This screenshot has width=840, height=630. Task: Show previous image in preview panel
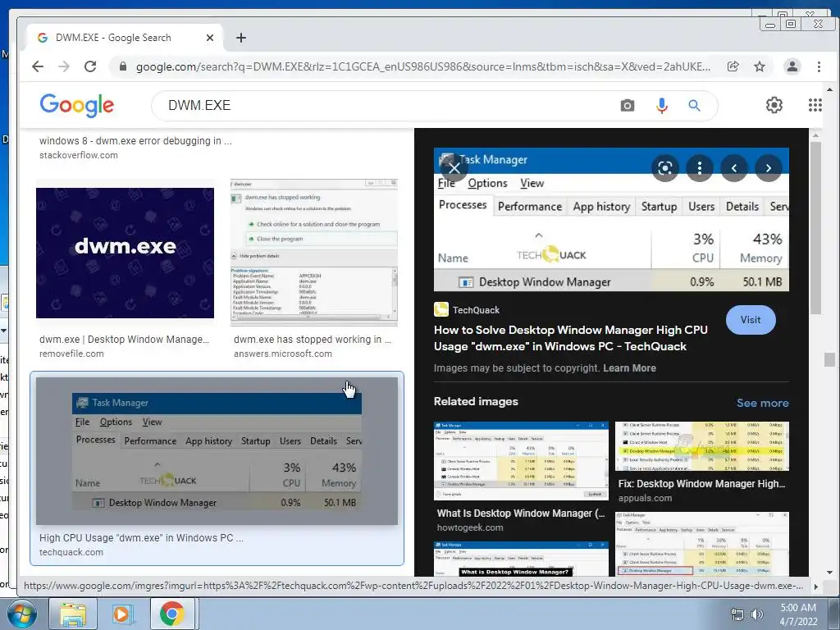[734, 168]
